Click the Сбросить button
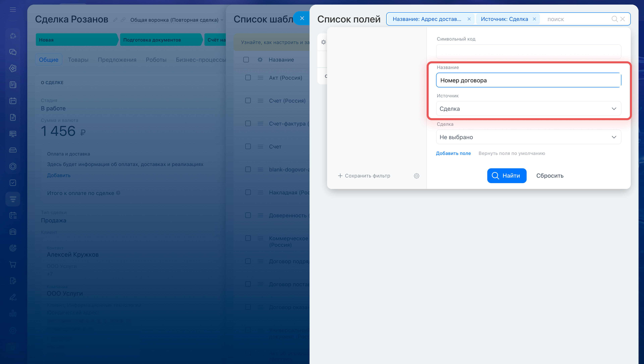644x364 pixels. pos(550,176)
